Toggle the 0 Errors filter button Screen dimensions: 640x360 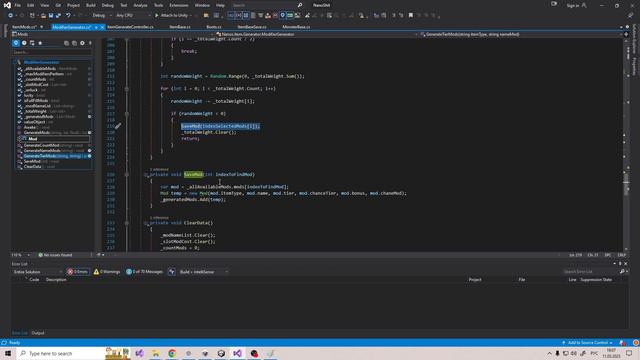pos(78,271)
